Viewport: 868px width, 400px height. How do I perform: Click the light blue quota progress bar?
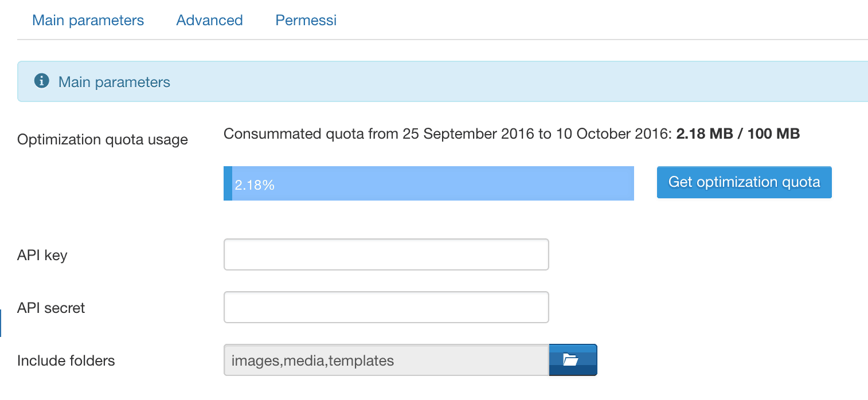click(x=429, y=183)
